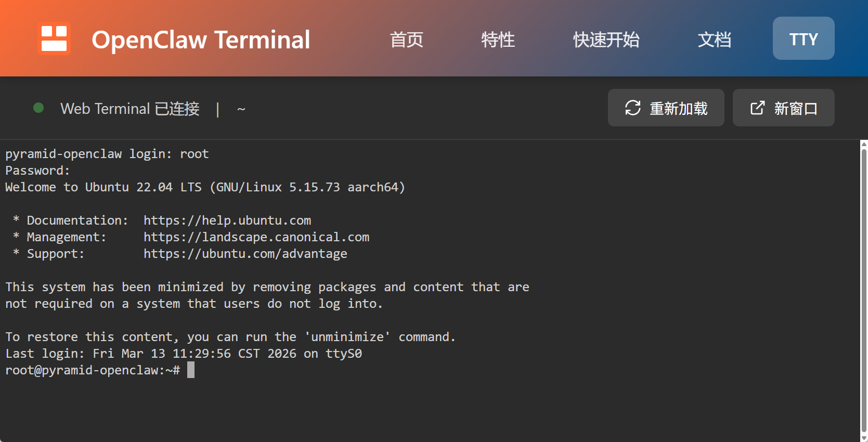Click the external-link icon for 新窗口
Screen dimensions: 868x442
tap(757, 108)
